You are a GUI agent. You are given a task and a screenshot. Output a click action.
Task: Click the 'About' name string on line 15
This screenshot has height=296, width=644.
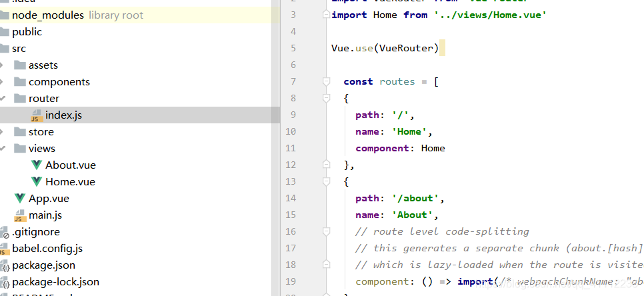pos(413,215)
